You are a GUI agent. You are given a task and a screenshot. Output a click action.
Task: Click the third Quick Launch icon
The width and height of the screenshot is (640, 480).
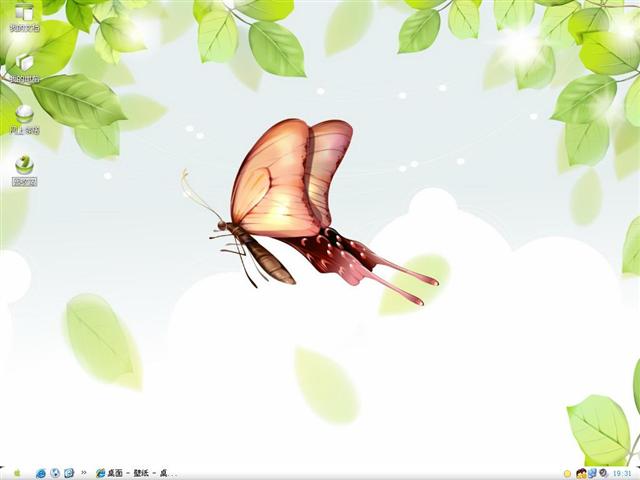click(69, 473)
